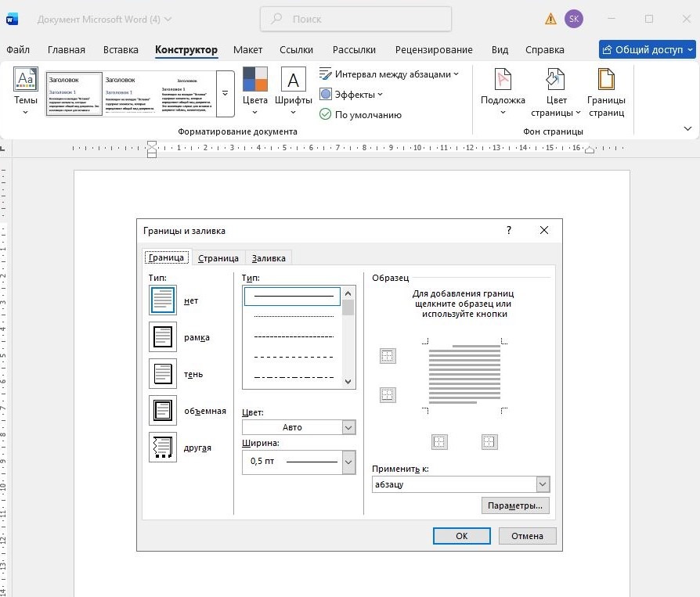
Task: Open the Шрифты fonts menu
Action: (x=293, y=92)
